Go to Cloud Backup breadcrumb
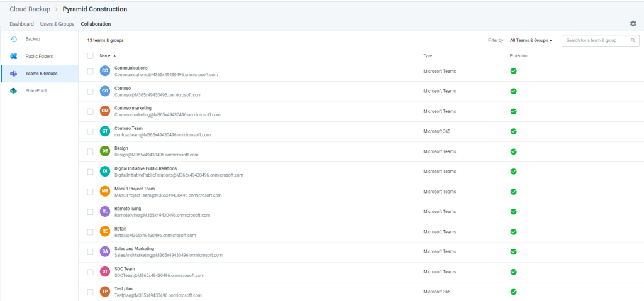Viewport: 644px width, 301px height. tap(30, 9)
